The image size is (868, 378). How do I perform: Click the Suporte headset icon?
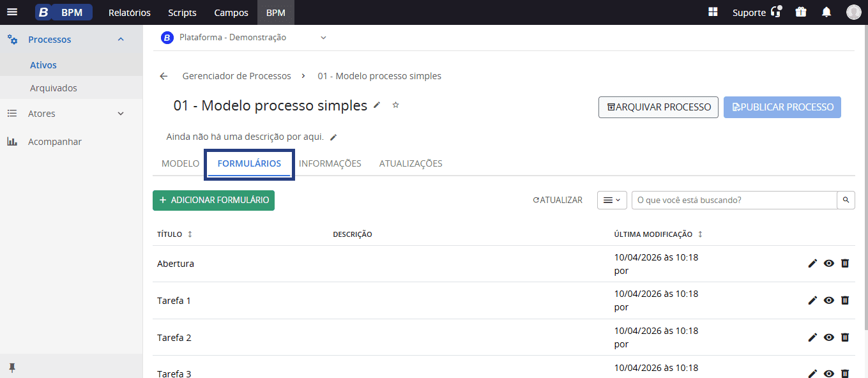click(x=777, y=12)
